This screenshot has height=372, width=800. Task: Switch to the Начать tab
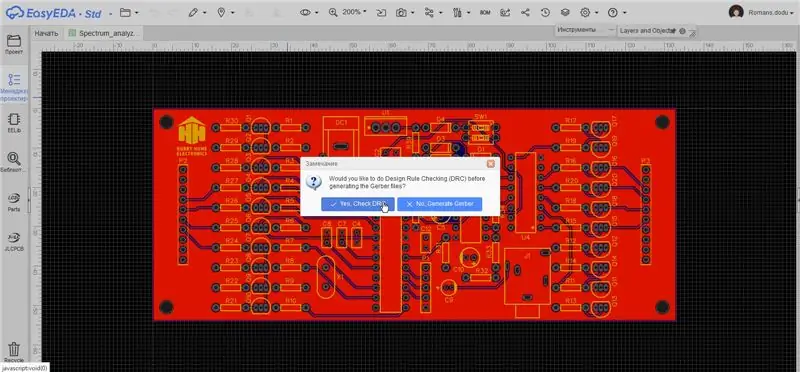tap(46, 33)
